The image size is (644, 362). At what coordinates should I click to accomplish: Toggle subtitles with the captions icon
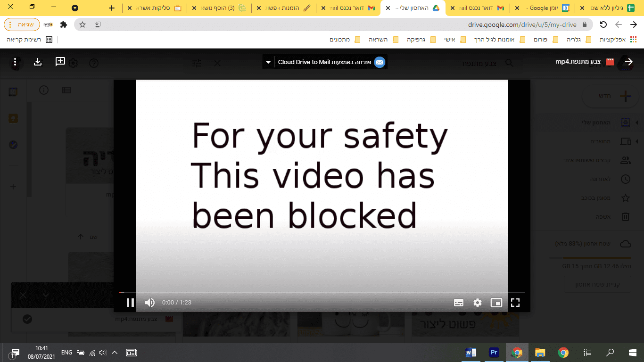tap(459, 303)
